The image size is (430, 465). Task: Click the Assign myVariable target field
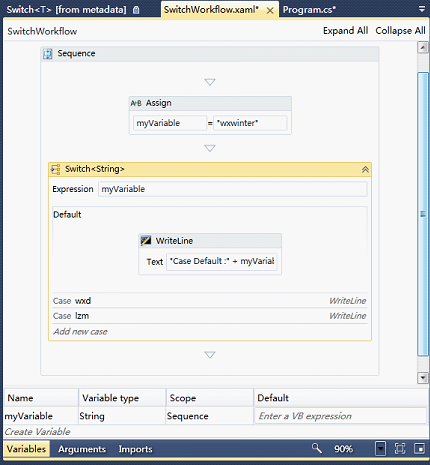[x=170, y=123]
